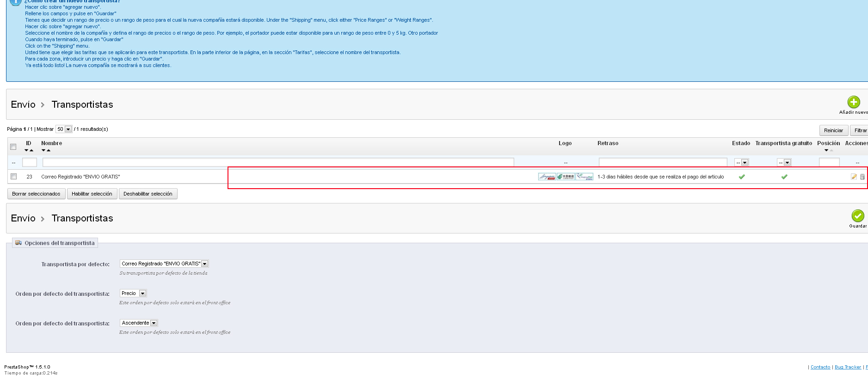The image size is (868, 387).
Task: Click the Transportistas breadcrumb above the carriers table
Action: pos(82,104)
